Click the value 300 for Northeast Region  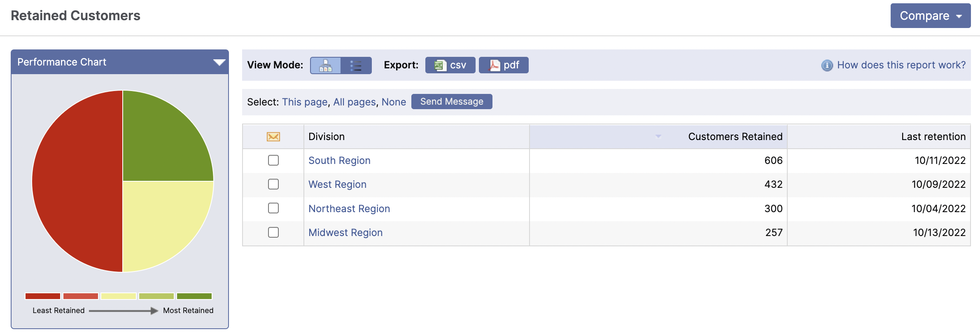[x=773, y=209]
